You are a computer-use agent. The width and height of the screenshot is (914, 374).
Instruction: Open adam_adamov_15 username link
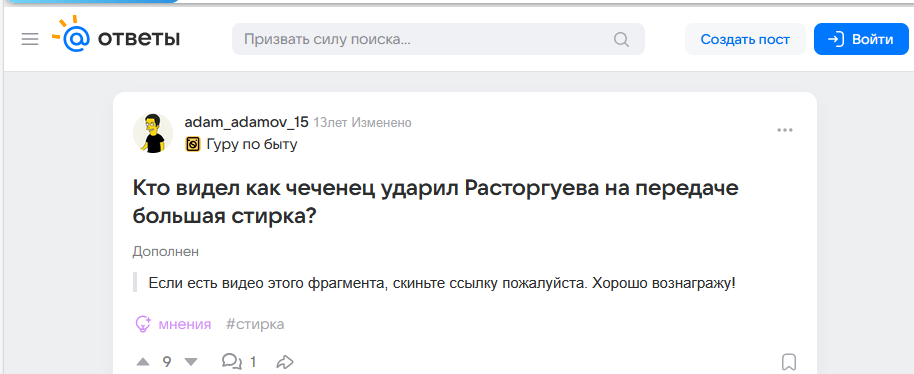pos(247,122)
